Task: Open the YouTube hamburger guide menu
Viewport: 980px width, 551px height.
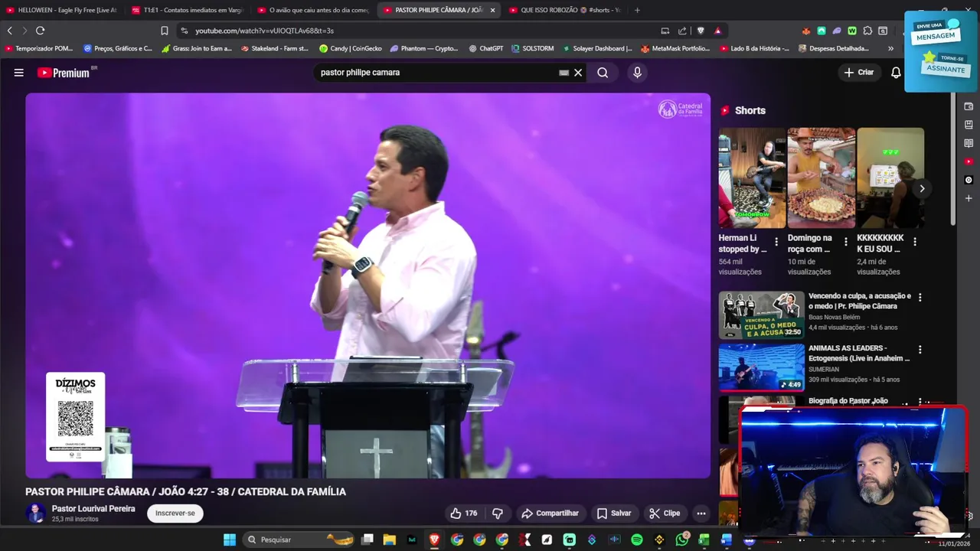Action: click(18, 73)
